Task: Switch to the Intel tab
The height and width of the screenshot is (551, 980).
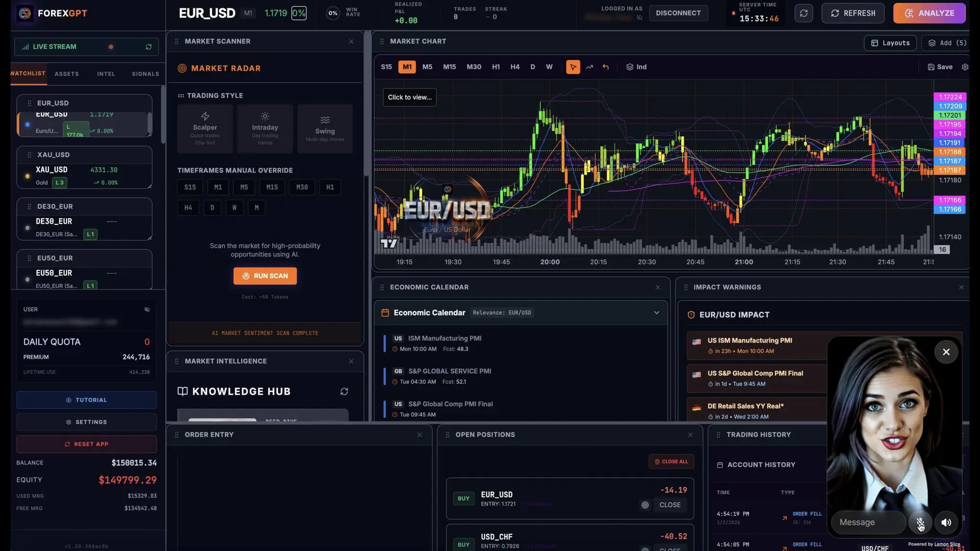Action: point(106,74)
